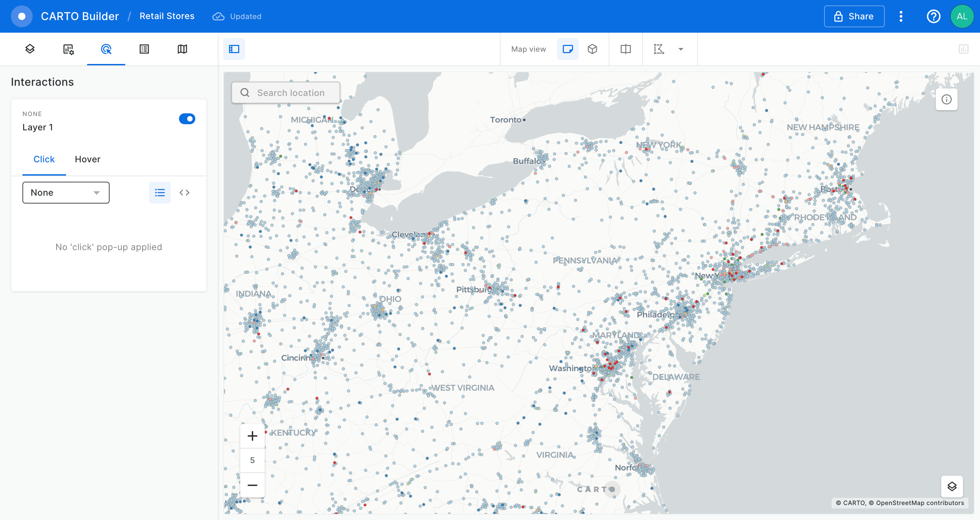Open the Legend panel icon

coord(144,49)
